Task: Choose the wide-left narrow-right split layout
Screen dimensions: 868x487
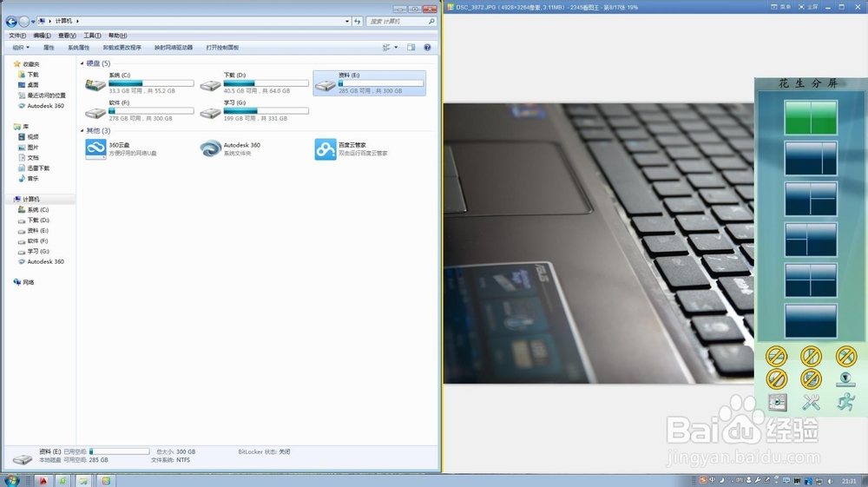Action: pos(811,158)
